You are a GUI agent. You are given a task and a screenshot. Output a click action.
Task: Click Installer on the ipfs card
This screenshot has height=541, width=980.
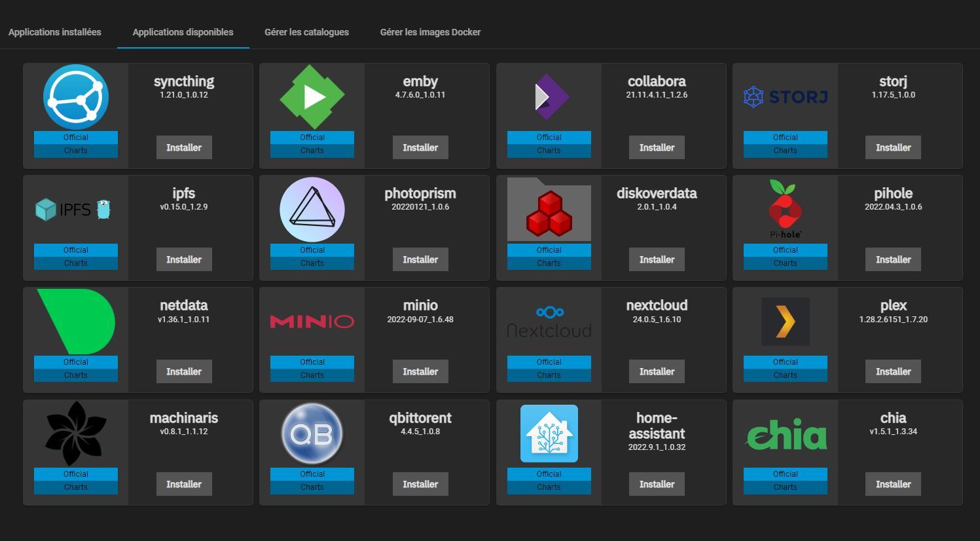184,259
